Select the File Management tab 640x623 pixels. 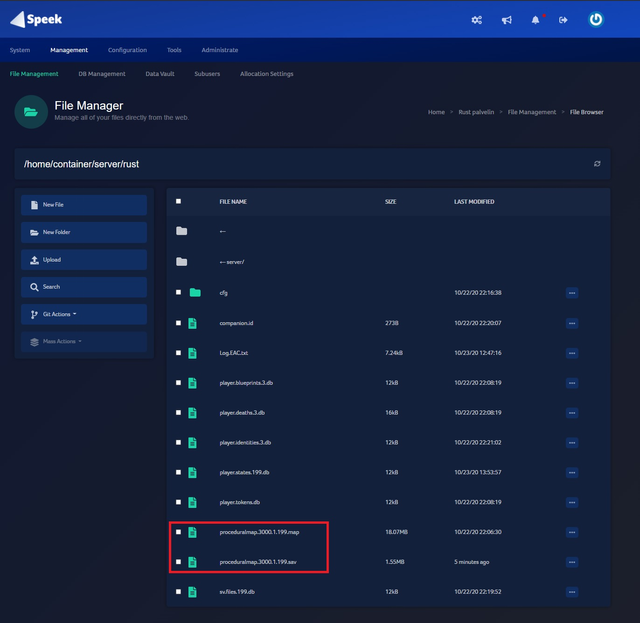pos(34,74)
